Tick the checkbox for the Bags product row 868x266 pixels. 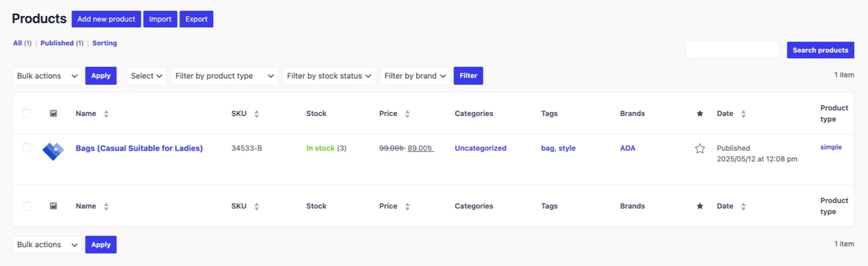pyautogui.click(x=27, y=148)
